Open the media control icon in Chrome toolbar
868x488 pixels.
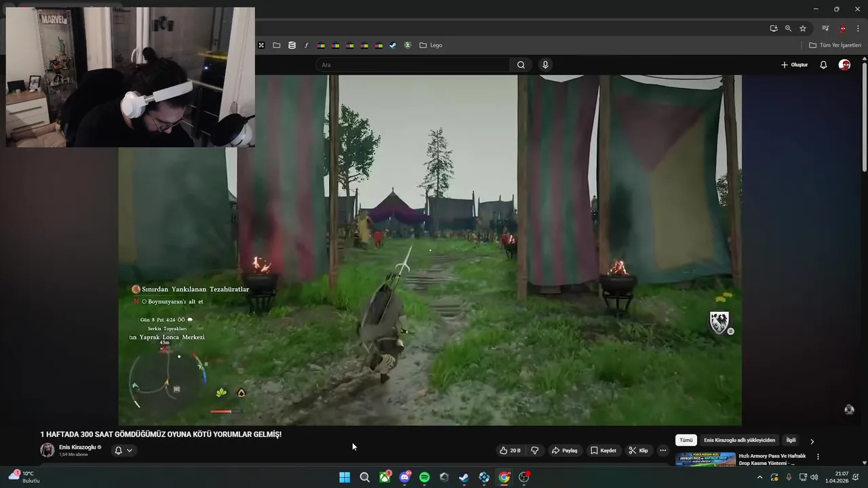tap(825, 28)
